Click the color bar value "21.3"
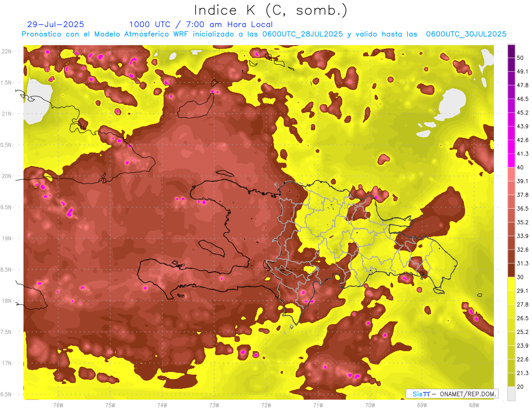Viewport: 532px width, 411px height. pos(523,373)
